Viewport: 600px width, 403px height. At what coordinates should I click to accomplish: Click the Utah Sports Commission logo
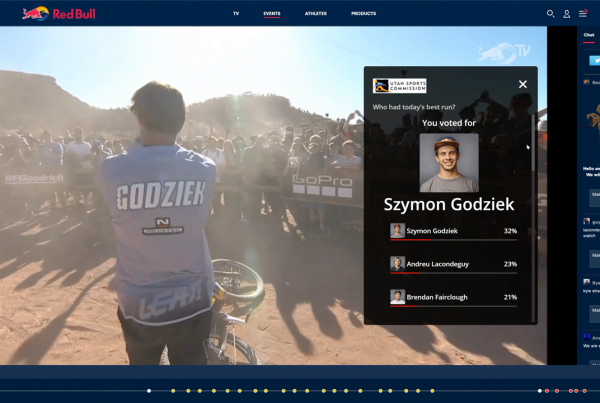click(x=399, y=86)
